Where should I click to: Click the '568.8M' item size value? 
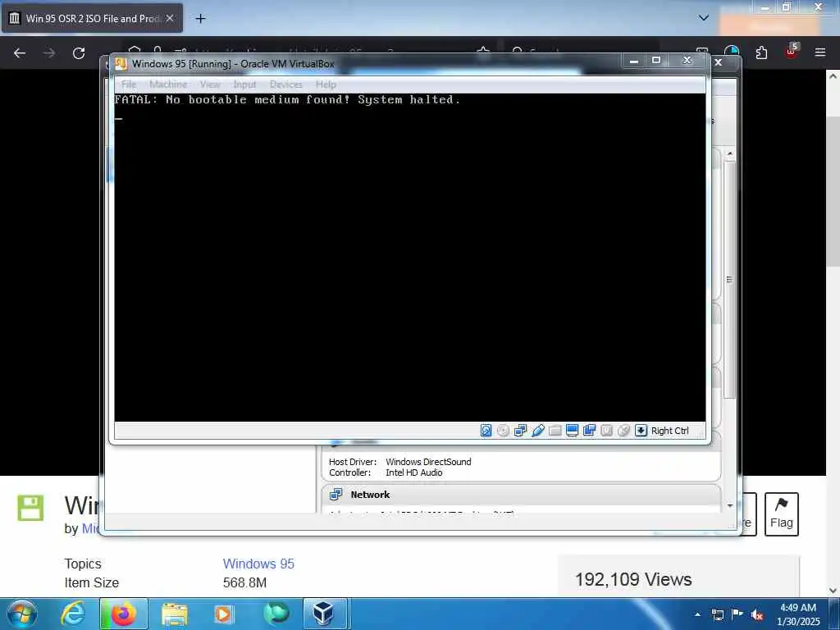tap(244, 582)
